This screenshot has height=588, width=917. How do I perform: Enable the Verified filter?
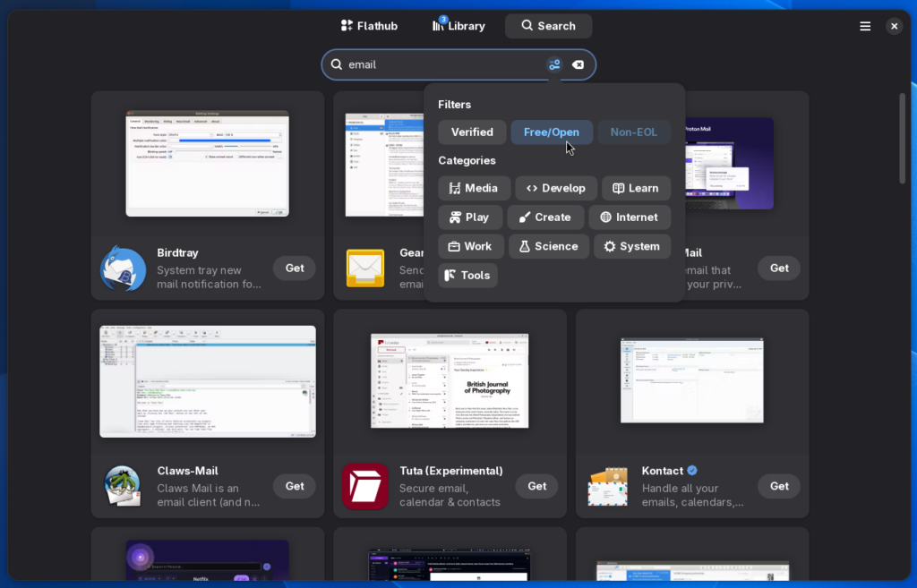pos(472,132)
